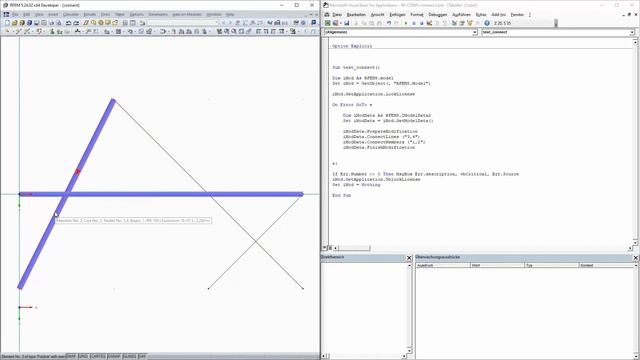This screenshot has width=640, height=360.
Task: Click View Microsoft Excel icon in VBA
Action: (328, 23)
